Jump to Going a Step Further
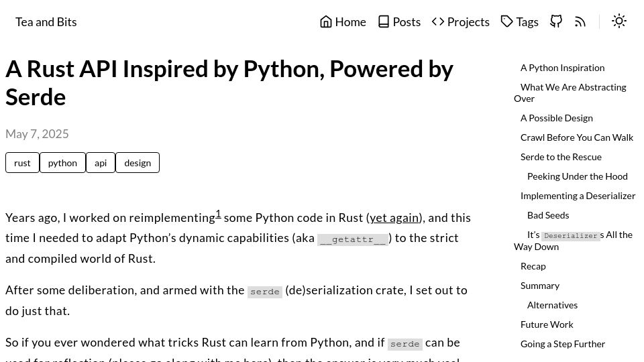Screen dimensions: 644x362 click(x=563, y=344)
